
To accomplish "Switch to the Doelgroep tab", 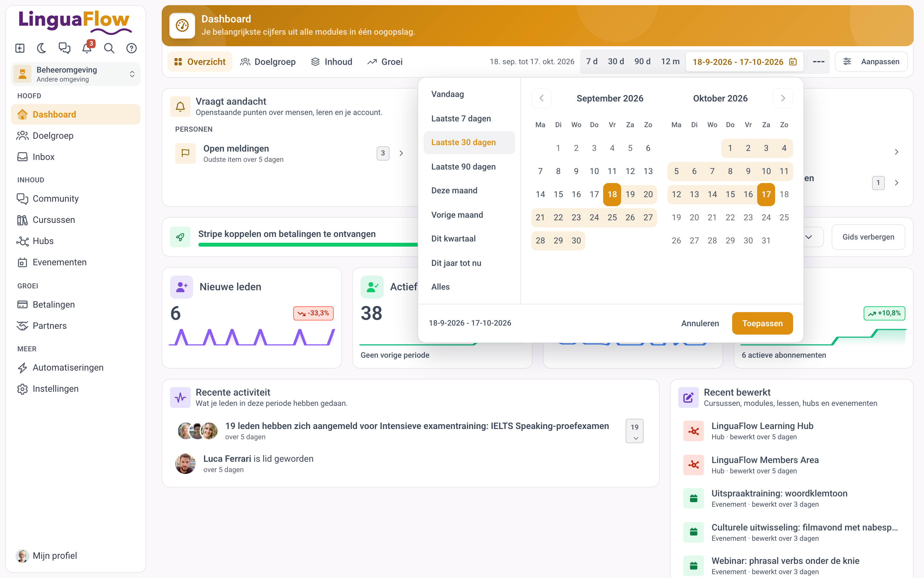I will 268,62.
